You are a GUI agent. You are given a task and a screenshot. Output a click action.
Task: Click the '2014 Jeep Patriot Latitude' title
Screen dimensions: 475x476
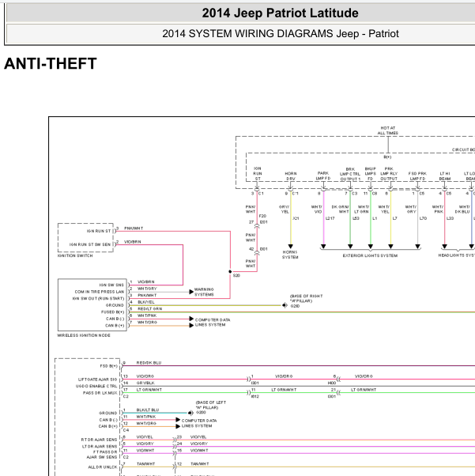tap(280, 13)
